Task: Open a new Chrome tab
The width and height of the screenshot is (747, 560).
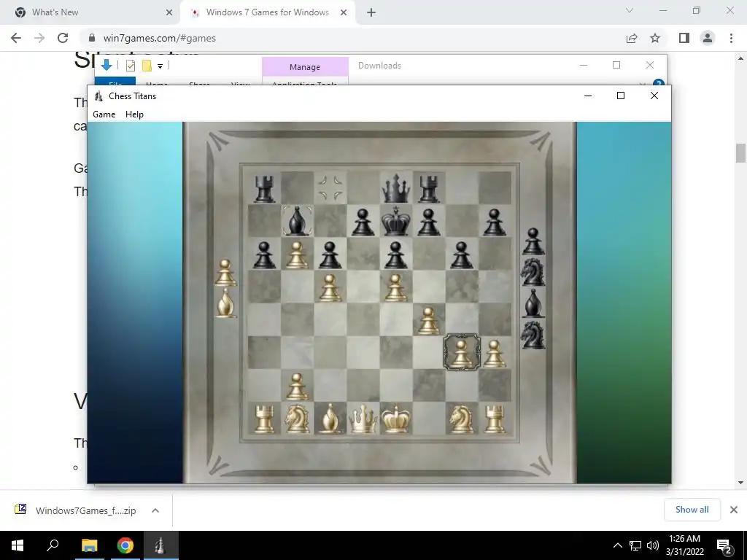Action: click(371, 12)
